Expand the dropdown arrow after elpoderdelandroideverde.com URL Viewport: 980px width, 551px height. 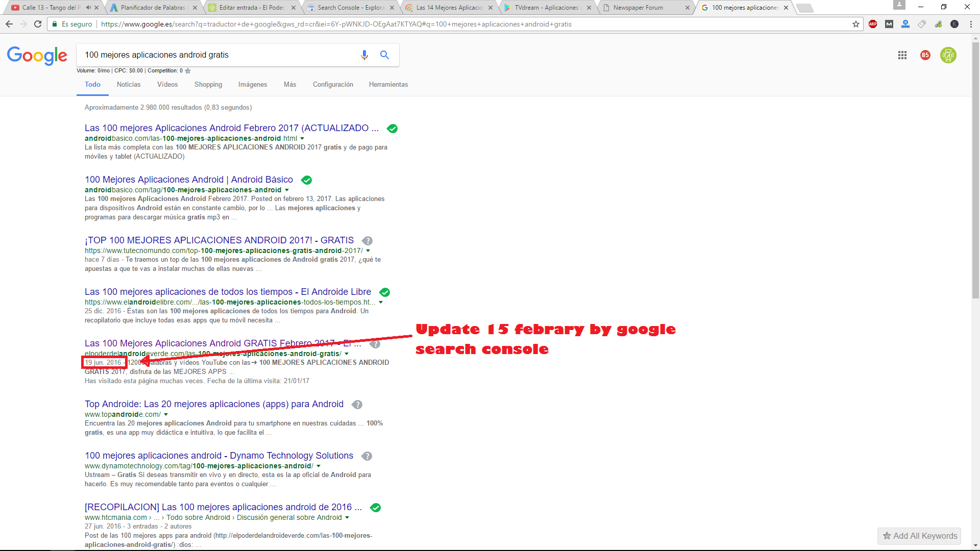click(347, 354)
